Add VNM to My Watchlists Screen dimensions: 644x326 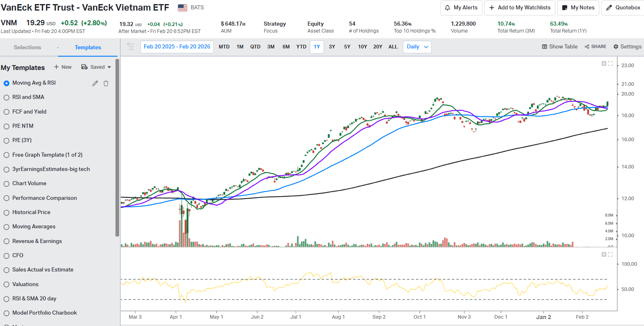pyautogui.click(x=520, y=8)
